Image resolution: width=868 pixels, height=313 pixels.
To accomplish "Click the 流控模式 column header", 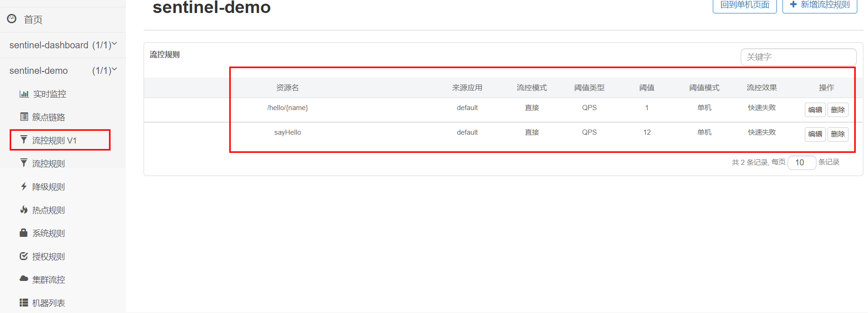I will click(532, 88).
